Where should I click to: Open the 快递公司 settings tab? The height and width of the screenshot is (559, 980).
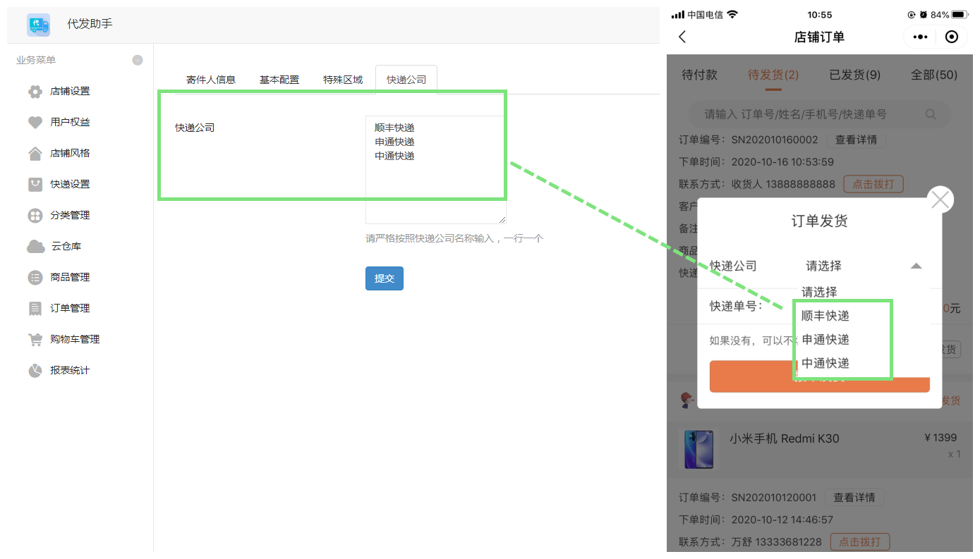click(406, 80)
